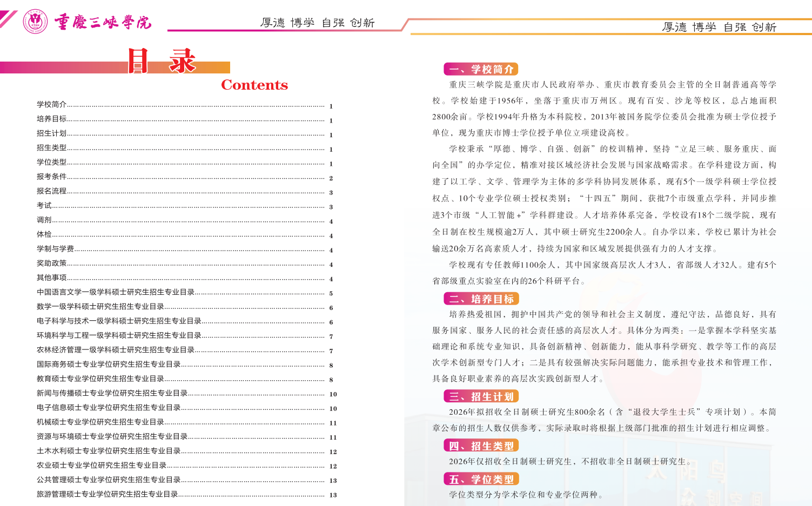Select the 土木水利硕士专业学位 contents row

(187, 451)
